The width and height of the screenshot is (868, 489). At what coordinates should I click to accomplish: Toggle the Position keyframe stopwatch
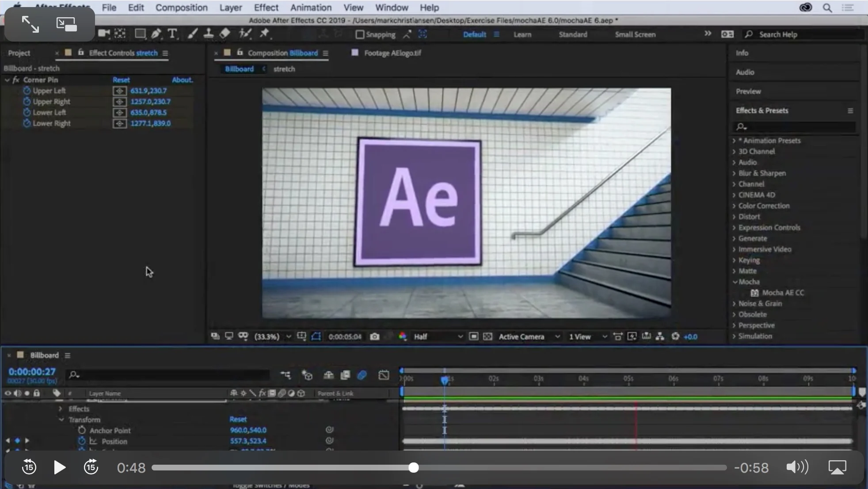(x=81, y=441)
